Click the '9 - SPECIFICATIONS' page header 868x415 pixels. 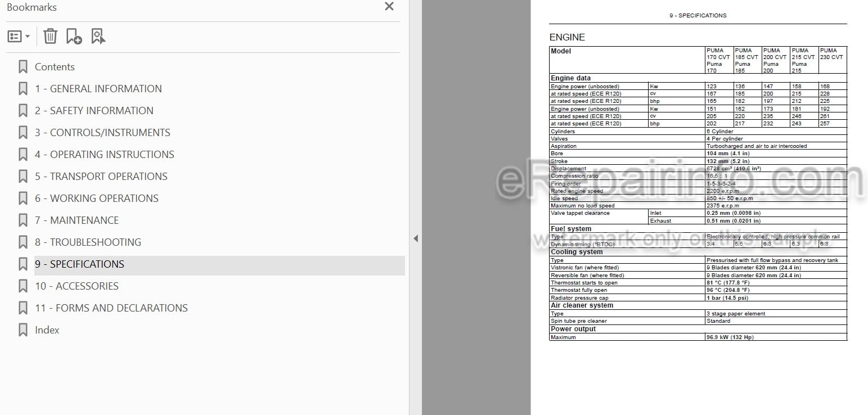pos(698,16)
